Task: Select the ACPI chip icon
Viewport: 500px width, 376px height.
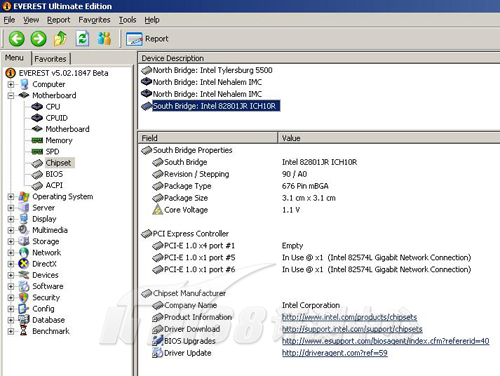Action: pyautogui.click(x=37, y=185)
